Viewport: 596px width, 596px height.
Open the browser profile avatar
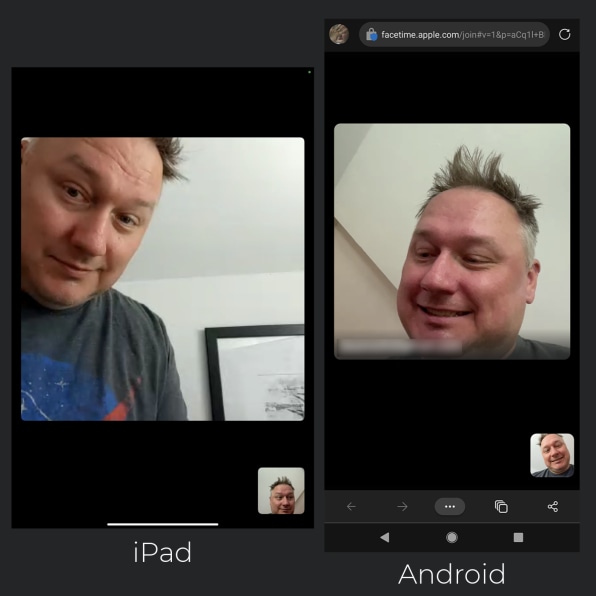[x=339, y=34]
